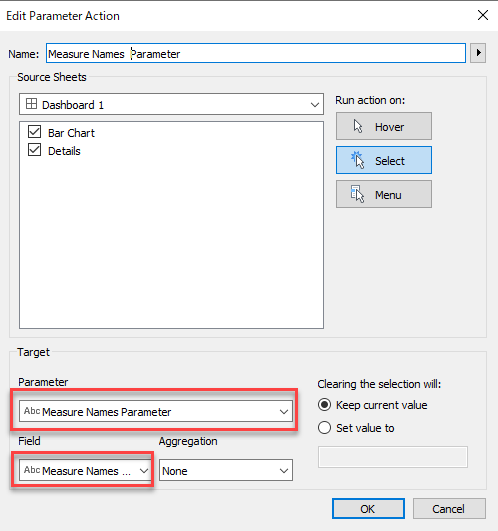Uncheck the Details source sheet
498x531 pixels.
click(x=35, y=150)
